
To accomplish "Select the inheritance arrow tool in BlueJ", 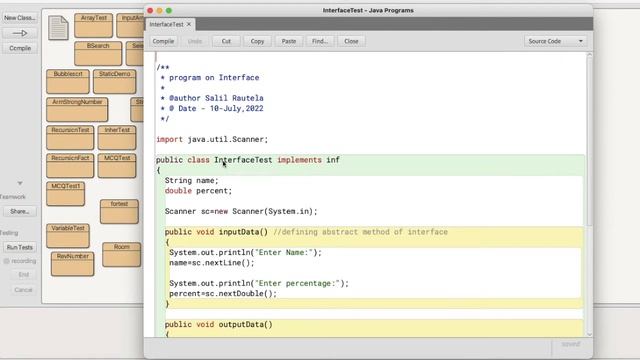I will click(20, 33).
